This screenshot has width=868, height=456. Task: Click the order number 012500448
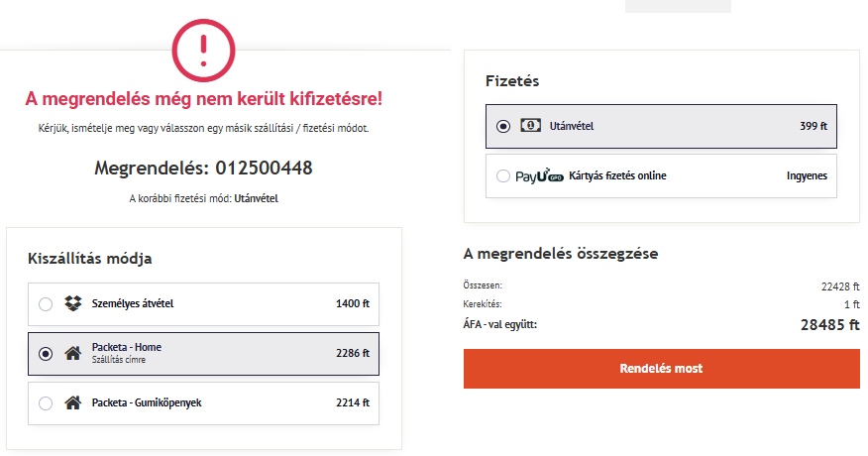point(264,168)
